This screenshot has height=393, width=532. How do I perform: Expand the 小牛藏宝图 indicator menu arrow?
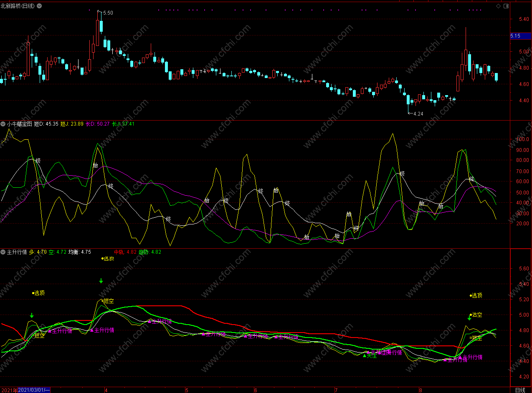tap(3, 124)
